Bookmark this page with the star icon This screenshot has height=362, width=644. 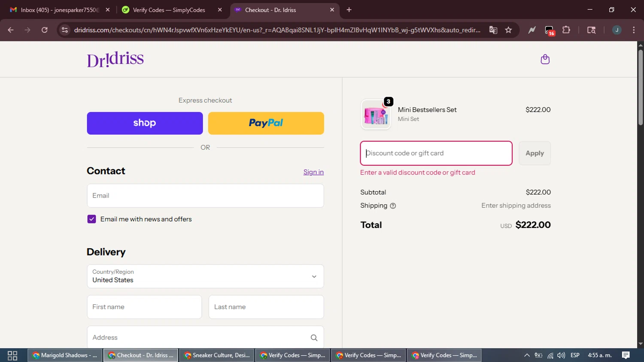pos(508,30)
